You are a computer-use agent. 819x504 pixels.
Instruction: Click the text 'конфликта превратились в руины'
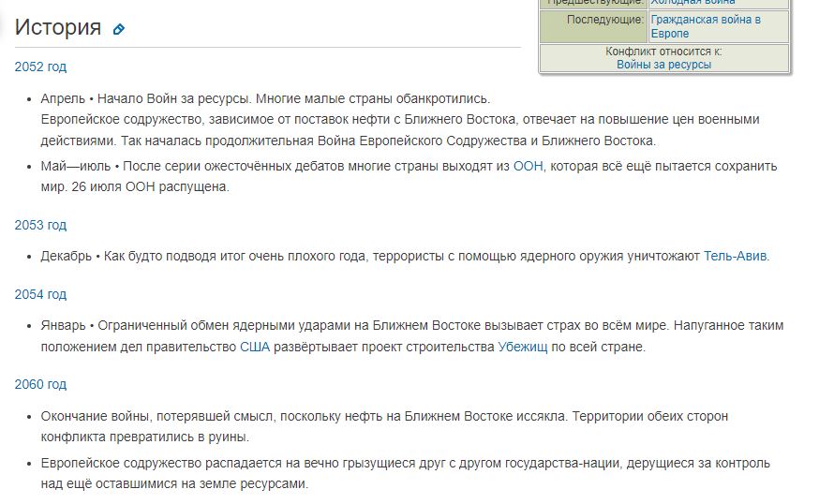point(143,437)
